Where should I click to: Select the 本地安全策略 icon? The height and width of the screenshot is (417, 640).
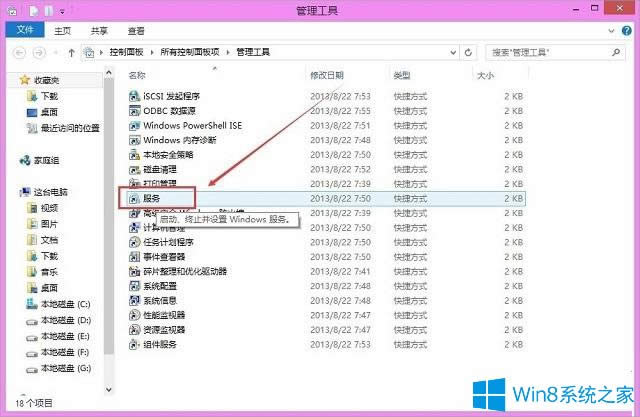tap(134, 155)
